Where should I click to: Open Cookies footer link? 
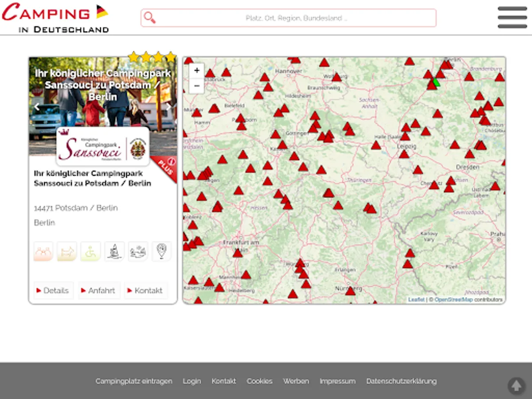(x=260, y=381)
